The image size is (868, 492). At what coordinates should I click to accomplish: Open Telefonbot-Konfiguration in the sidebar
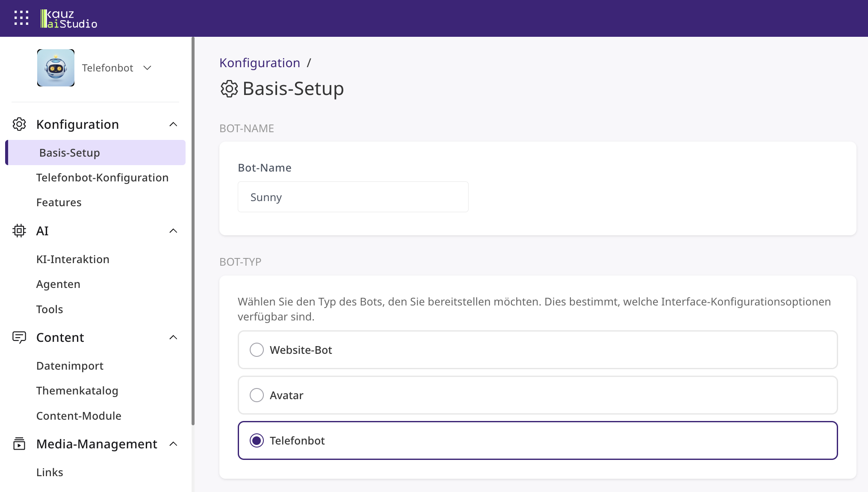coord(102,178)
